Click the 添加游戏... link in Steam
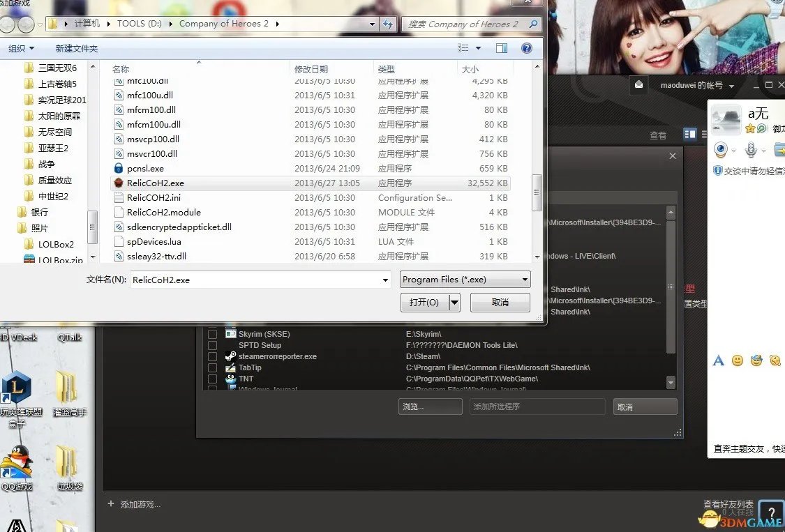 (x=140, y=504)
